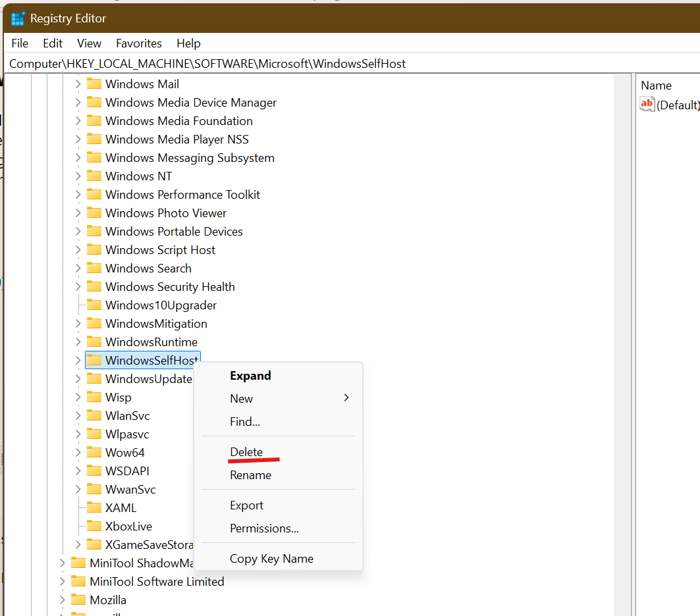Screen dimensions: 700x616
Task: Expand the Windows Mail key
Action: coord(78,84)
